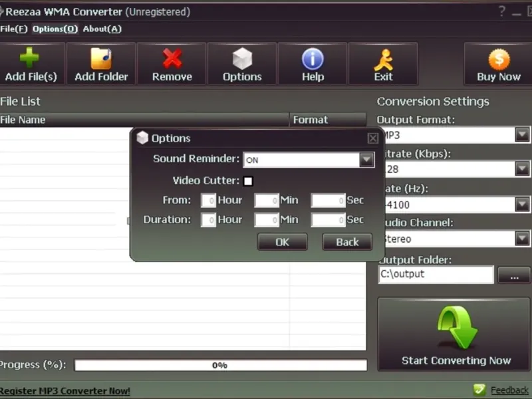Close the Options dialog with X
Image resolution: width=532 pixels, height=399 pixels.
[372, 138]
